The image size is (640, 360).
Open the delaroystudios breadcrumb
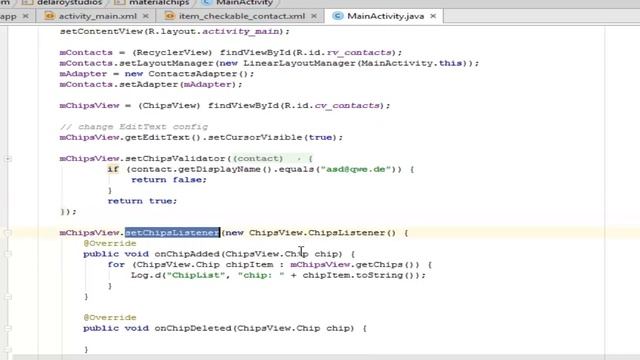[x=69, y=3]
